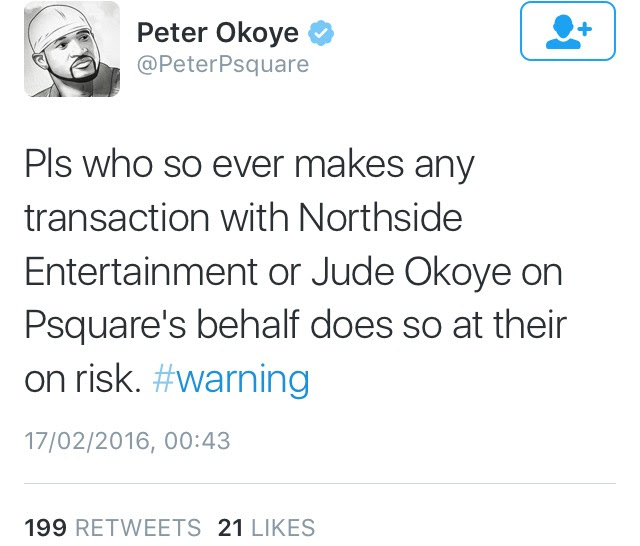View the 21 Likes list
Image resolution: width=640 pixels, height=546 pixels.
pos(267,527)
